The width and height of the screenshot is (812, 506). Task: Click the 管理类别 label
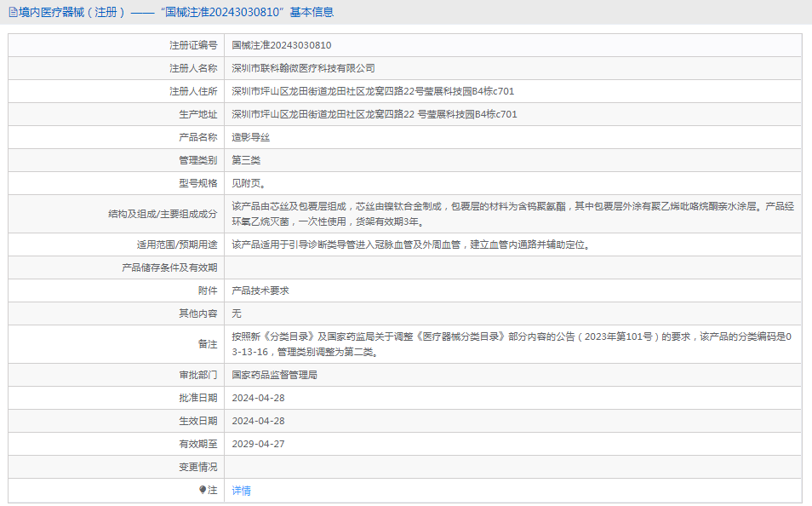coord(198,160)
